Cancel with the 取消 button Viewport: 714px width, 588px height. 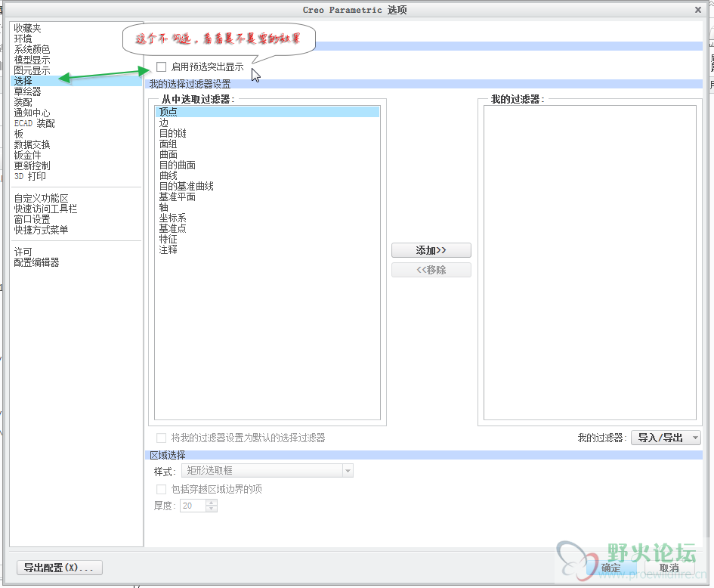click(669, 568)
